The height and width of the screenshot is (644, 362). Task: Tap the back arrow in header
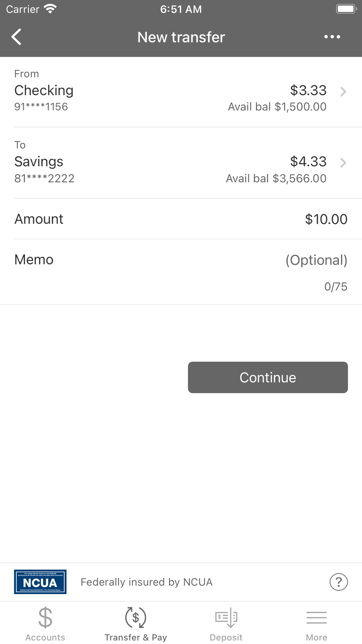click(17, 37)
